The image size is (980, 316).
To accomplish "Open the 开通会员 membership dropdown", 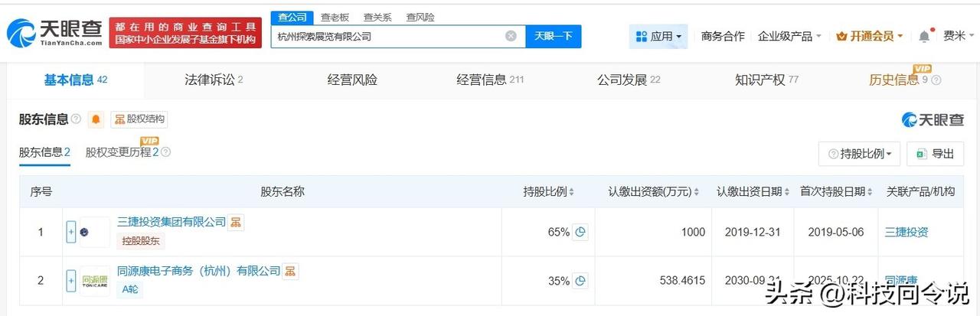I will [x=869, y=36].
